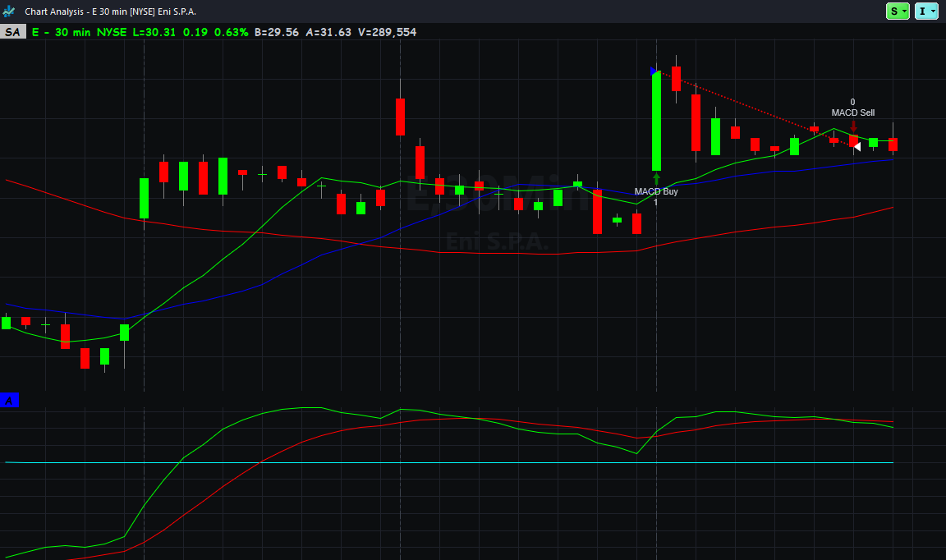946x560 pixels.
Task: Click the white trade exit triangle marker
Action: pyautogui.click(x=857, y=147)
